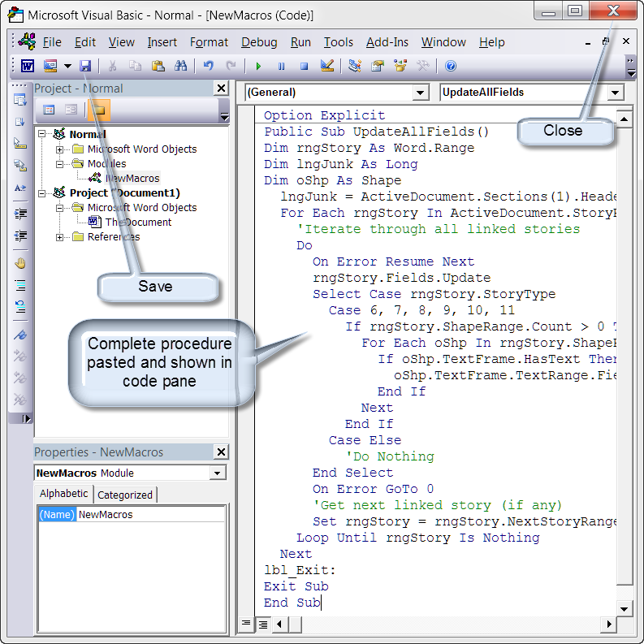Run the macro with the green play icon
Screen dimensions: 644x644
[258, 66]
